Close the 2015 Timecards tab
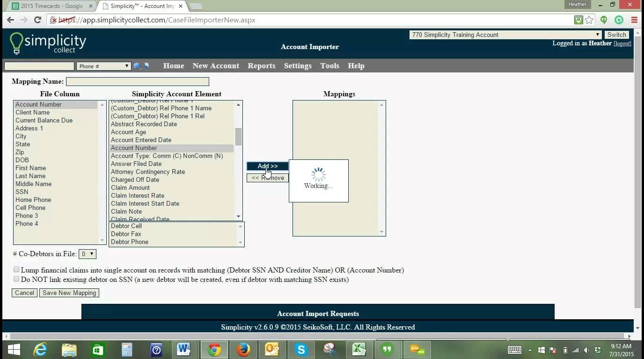Viewport: 644px width, 359px height. point(91,6)
